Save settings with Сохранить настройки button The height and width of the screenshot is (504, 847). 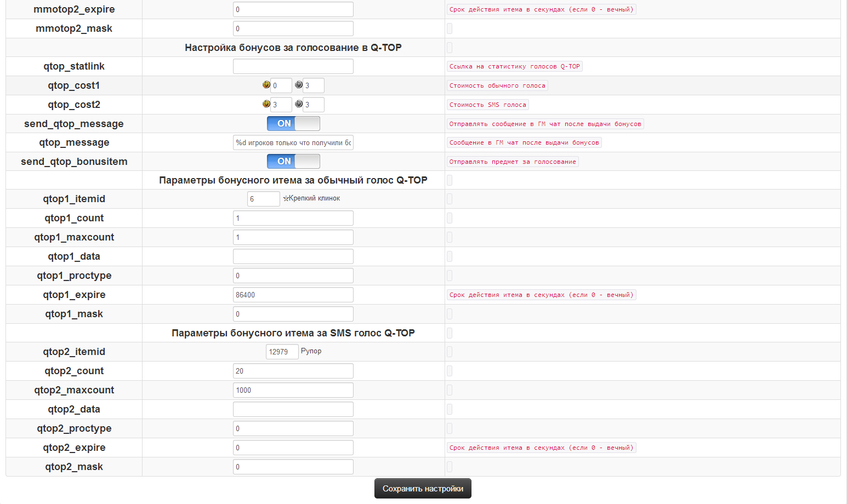(423, 489)
